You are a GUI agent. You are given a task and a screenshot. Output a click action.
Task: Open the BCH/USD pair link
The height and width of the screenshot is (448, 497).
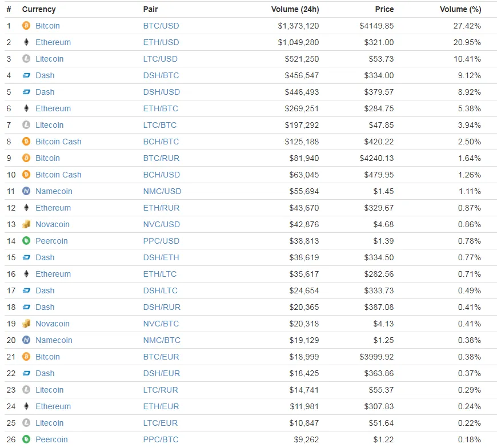click(x=162, y=175)
